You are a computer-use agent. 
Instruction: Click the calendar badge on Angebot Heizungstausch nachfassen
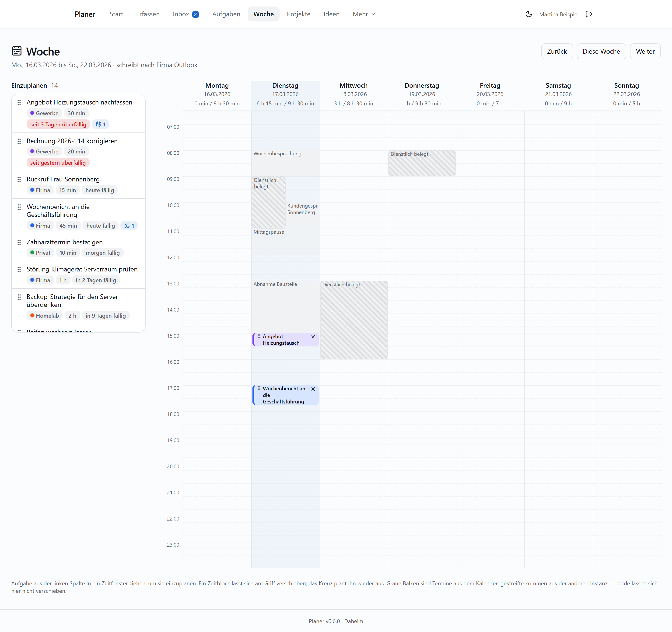101,124
